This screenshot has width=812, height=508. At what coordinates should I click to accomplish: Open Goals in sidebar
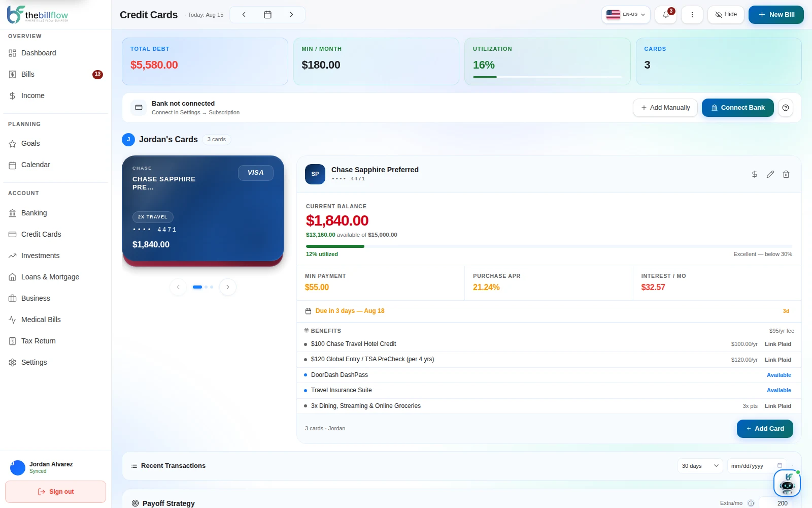coord(56,143)
